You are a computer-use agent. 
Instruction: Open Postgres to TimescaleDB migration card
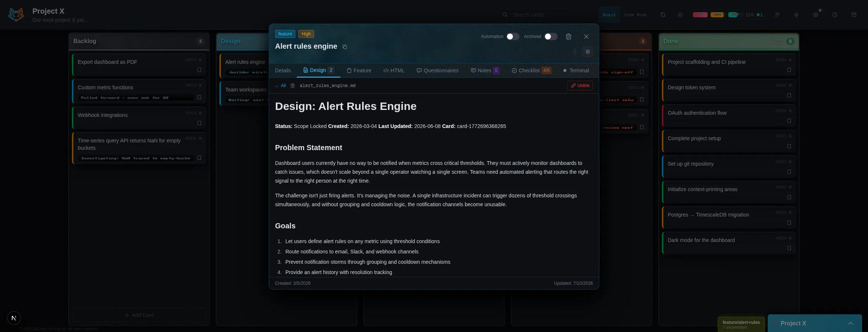coord(729,218)
